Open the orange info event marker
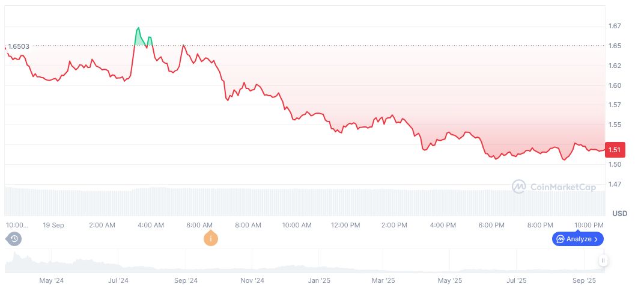The image size is (644, 287). 210,239
